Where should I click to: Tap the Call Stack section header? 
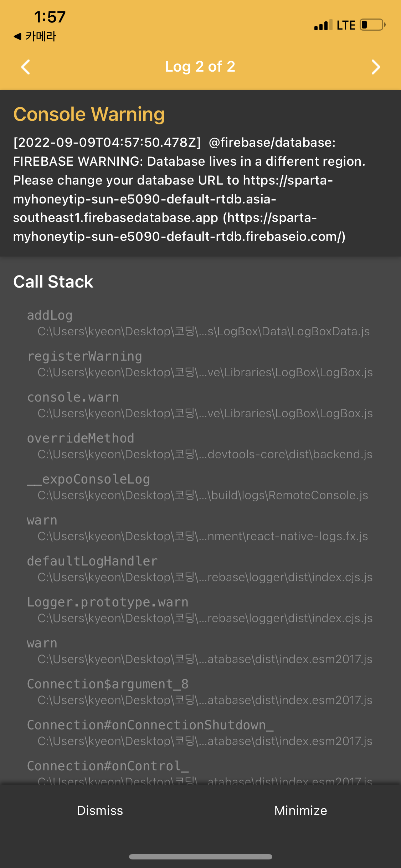[53, 282]
